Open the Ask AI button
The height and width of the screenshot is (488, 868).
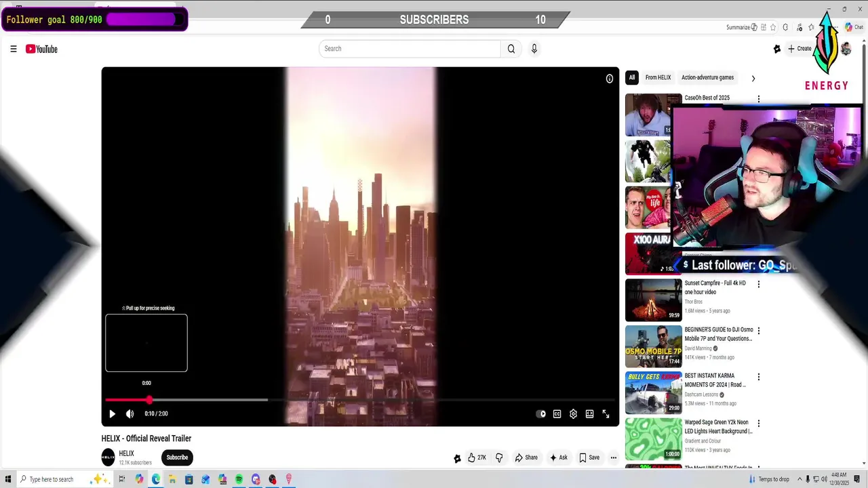click(558, 457)
